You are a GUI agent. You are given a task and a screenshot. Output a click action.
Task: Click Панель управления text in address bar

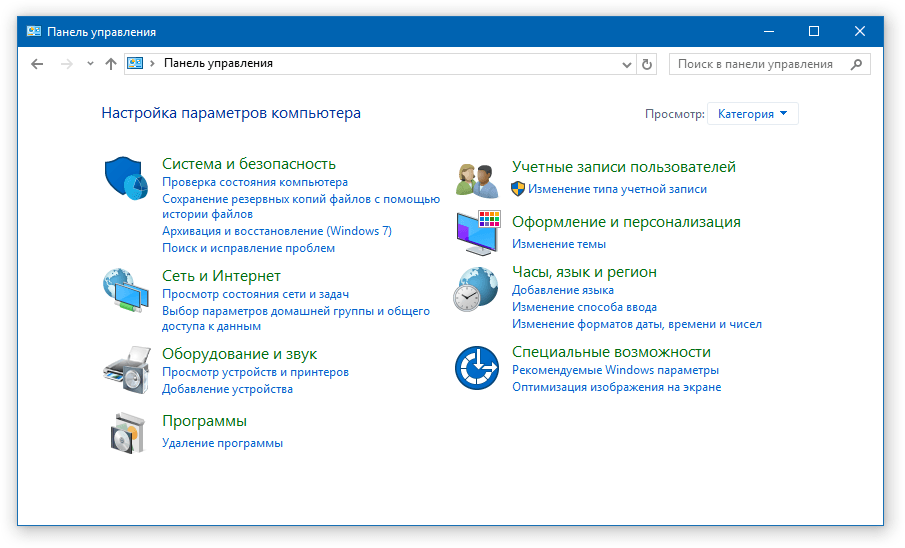(218, 63)
